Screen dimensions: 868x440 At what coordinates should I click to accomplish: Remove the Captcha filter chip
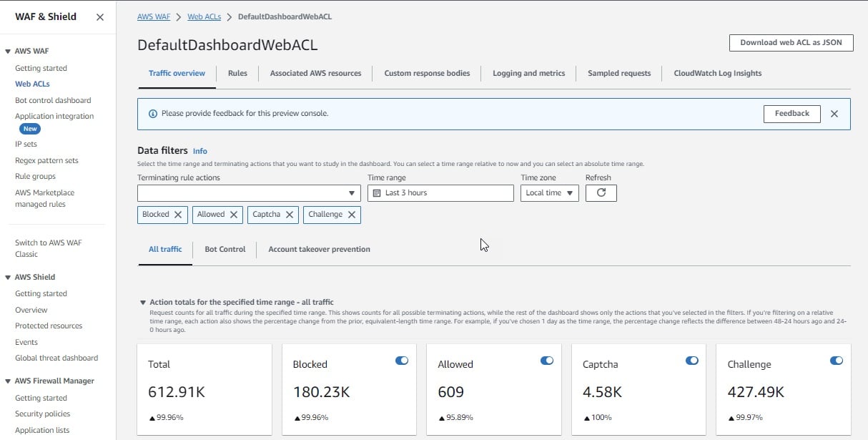(289, 215)
